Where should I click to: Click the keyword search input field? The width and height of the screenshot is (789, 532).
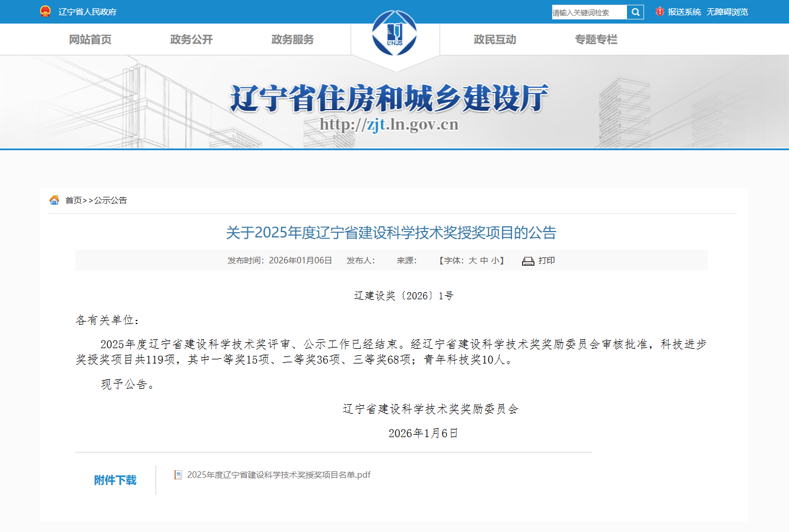(589, 12)
